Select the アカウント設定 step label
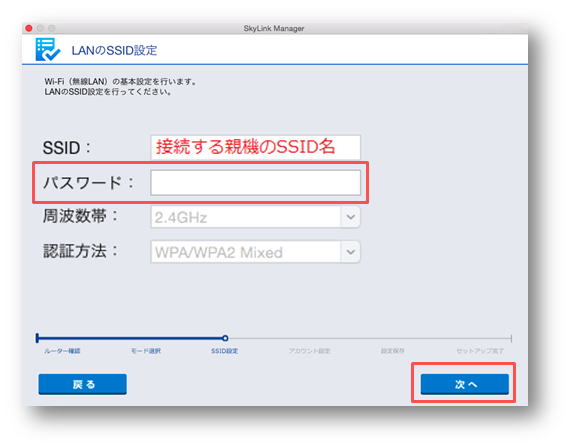This screenshot has width=570, height=448. click(309, 351)
